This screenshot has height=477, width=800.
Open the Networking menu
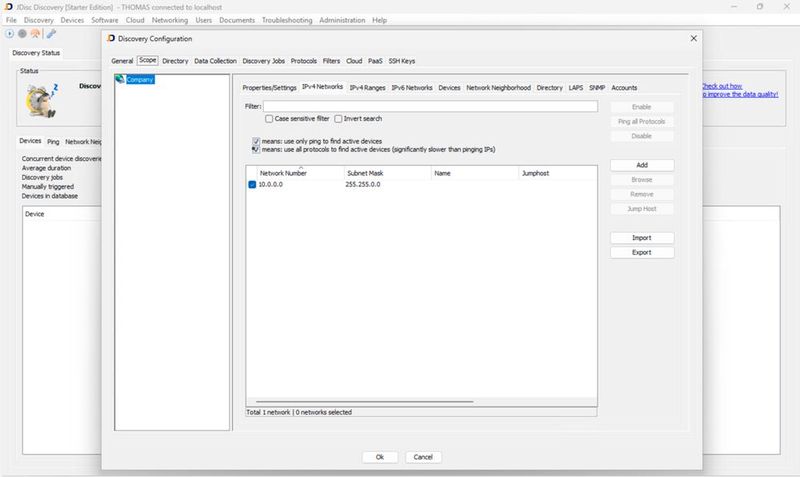tap(170, 20)
